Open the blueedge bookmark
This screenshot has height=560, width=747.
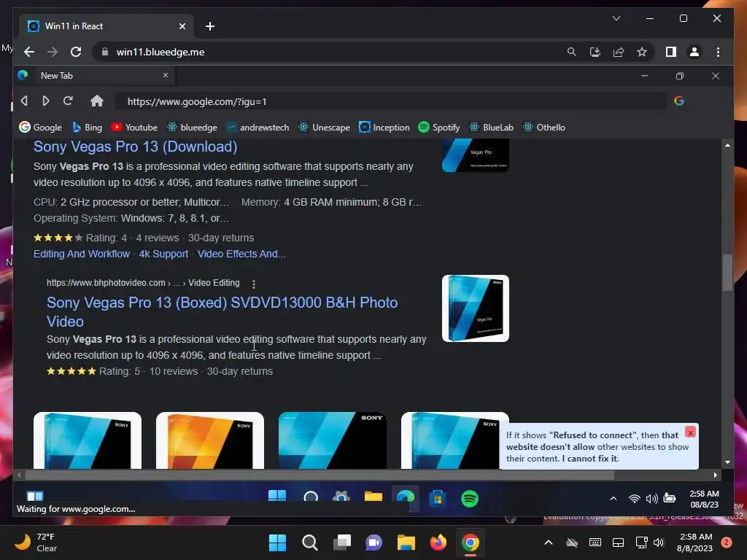192,127
